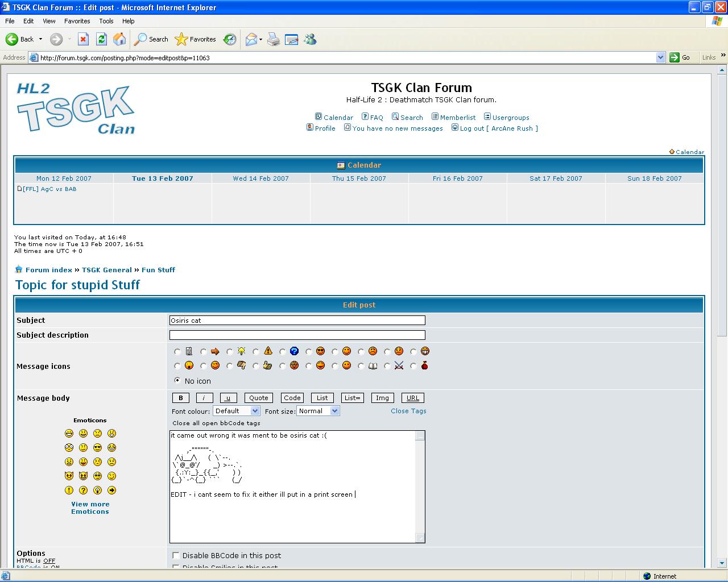Select radio beside the warning triangle icon
Screen dimensions: 728x582
256,352
